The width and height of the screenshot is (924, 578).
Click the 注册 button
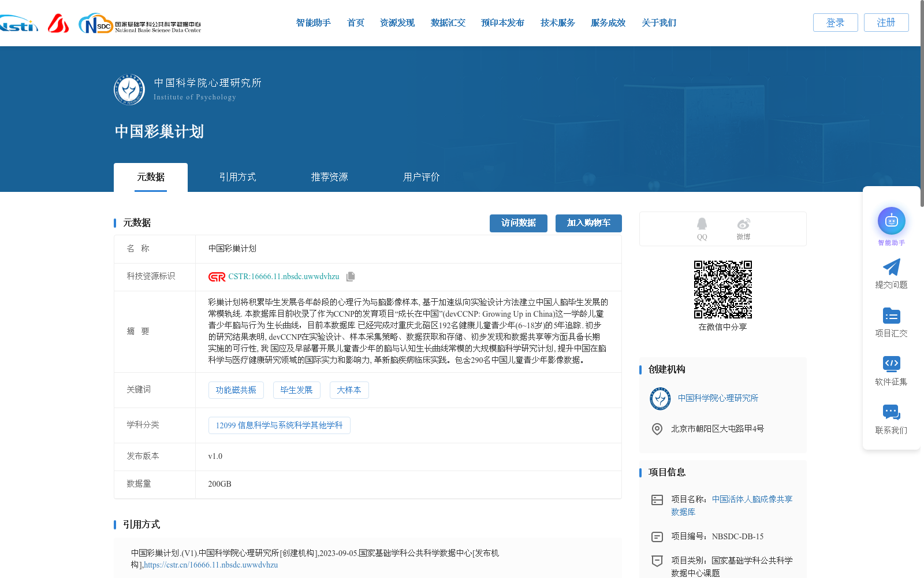tap(886, 23)
